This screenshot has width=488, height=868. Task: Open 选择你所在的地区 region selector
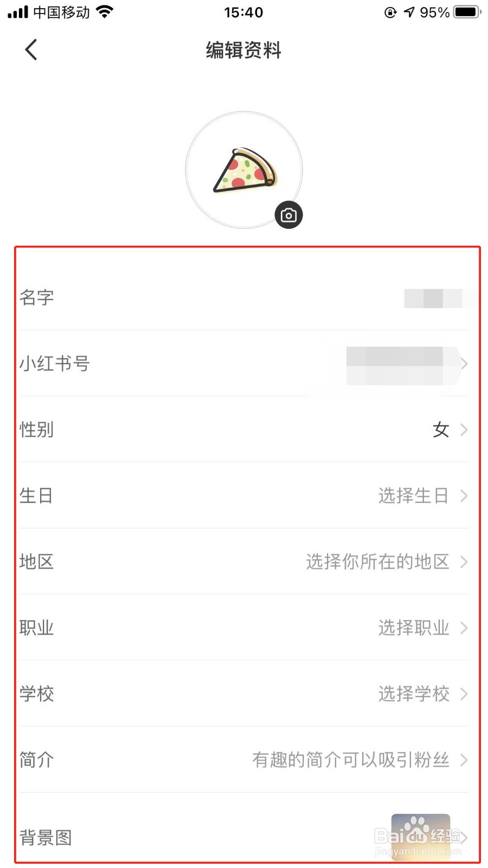click(377, 561)
